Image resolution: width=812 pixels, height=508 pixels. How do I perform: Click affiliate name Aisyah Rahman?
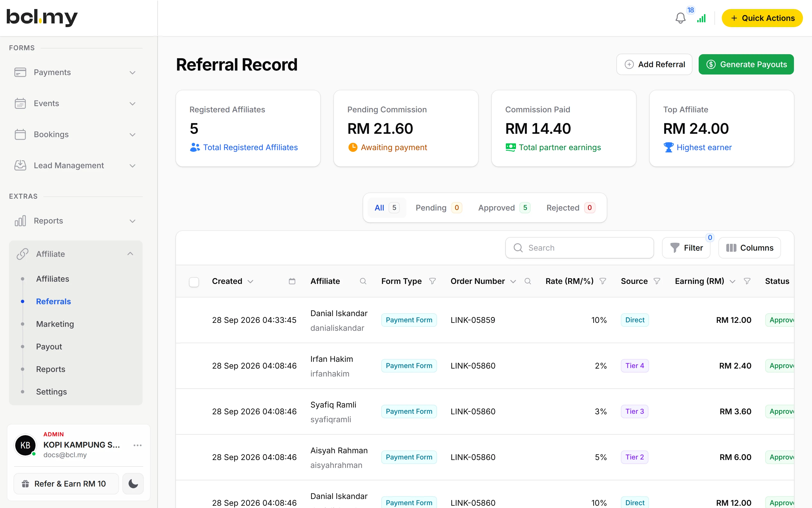pos(339,450)
